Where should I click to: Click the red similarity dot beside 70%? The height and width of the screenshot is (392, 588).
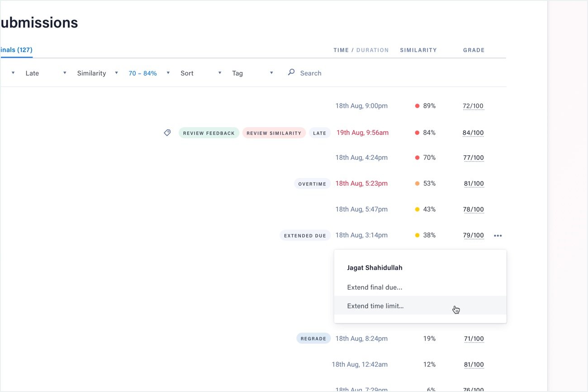pyautogui.click(x=417, y=158)
